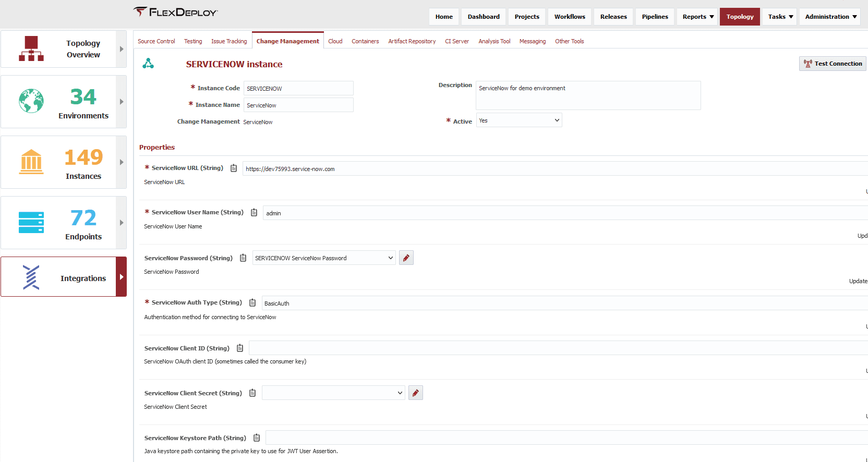Viewport: 868px width, 462px height.
Task: Open the Active Yes dropdown
Action: pyautogui.click(x=519, y=120)
